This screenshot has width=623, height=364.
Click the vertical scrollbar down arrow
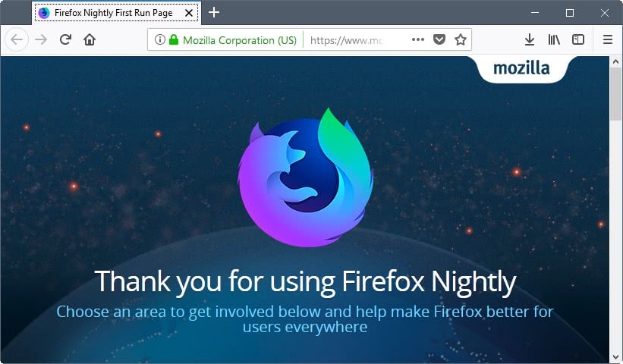click(616, 356)
